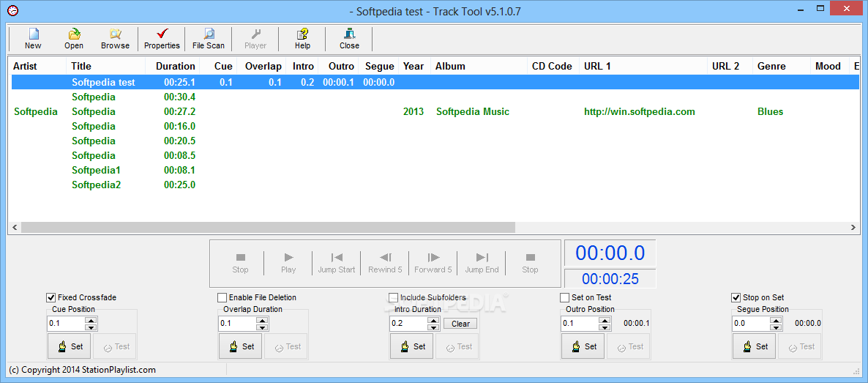Select the track with duration 00:30.4
Image resolution: width=868 pixels, height=383 pixels.
435,97
